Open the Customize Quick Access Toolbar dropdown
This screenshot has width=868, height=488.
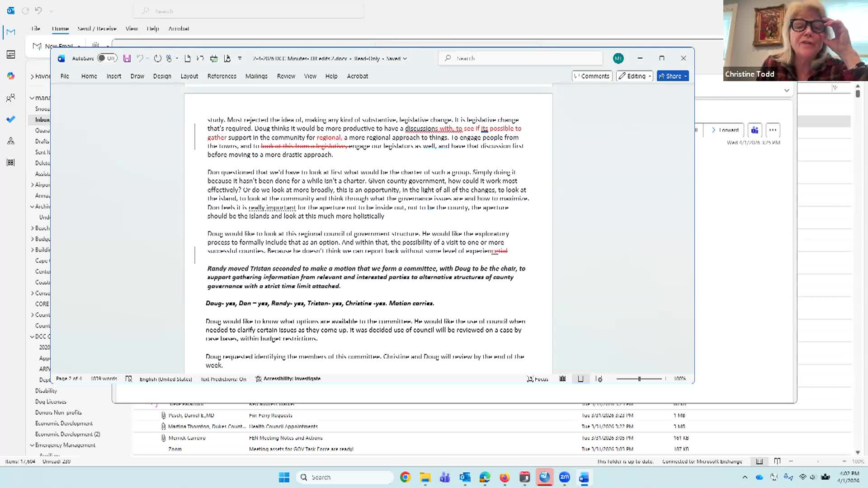240,58
